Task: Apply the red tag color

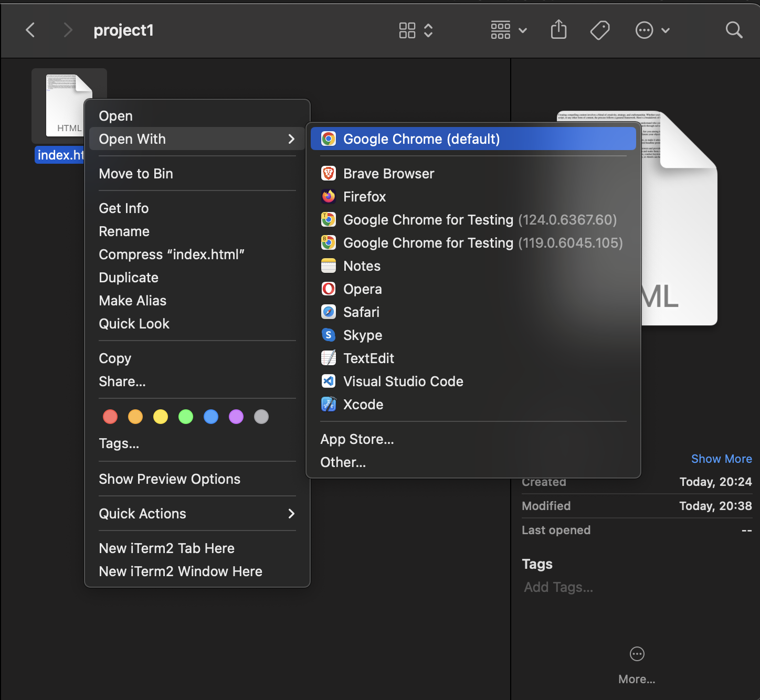Action: (110, 417)
